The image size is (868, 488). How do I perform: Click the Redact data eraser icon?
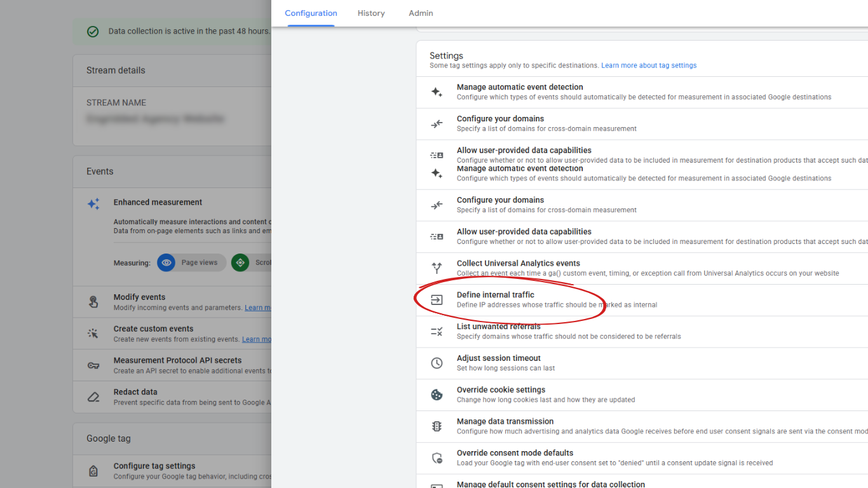point(95,396)
